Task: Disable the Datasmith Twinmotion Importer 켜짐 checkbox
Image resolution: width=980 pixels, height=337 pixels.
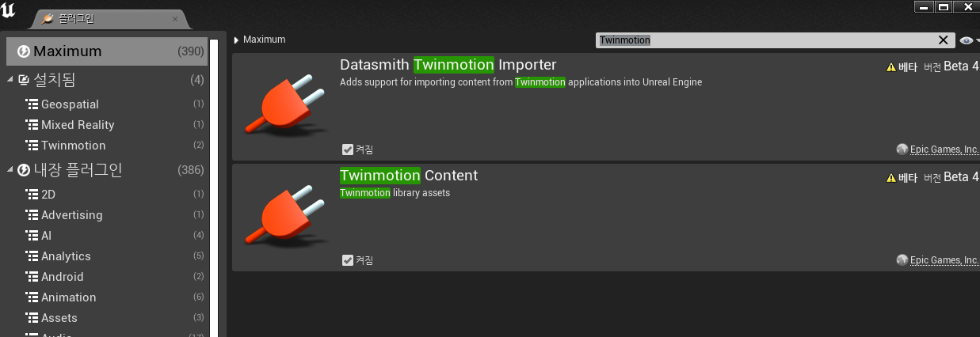Action: 347,150
